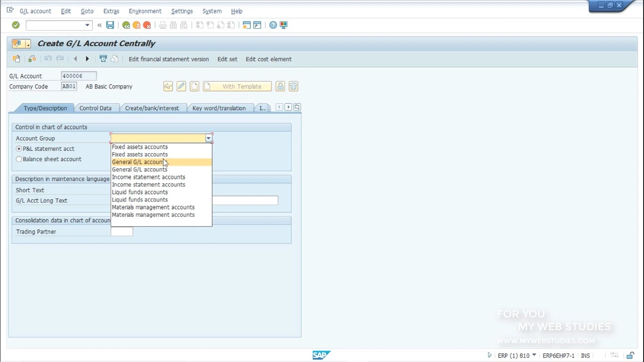
Task: Click the Save diskette icon
Action: pyautogui.click(x=110, y=25)
